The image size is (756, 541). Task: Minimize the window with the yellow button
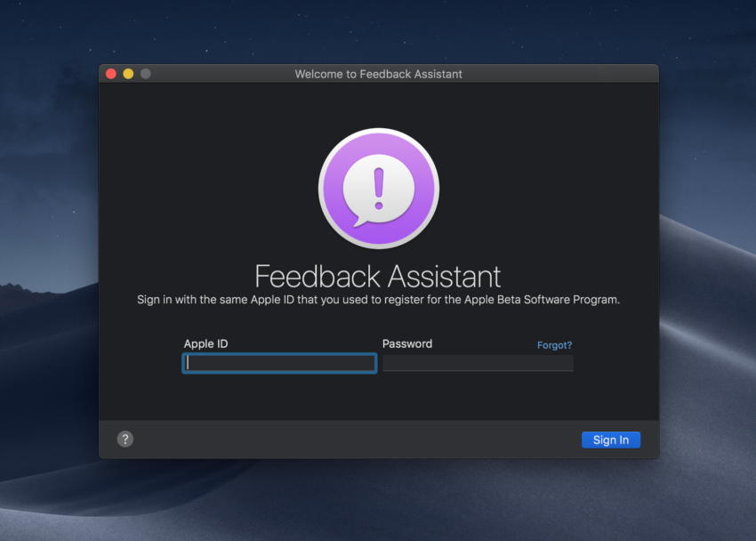tap(128, 74)
